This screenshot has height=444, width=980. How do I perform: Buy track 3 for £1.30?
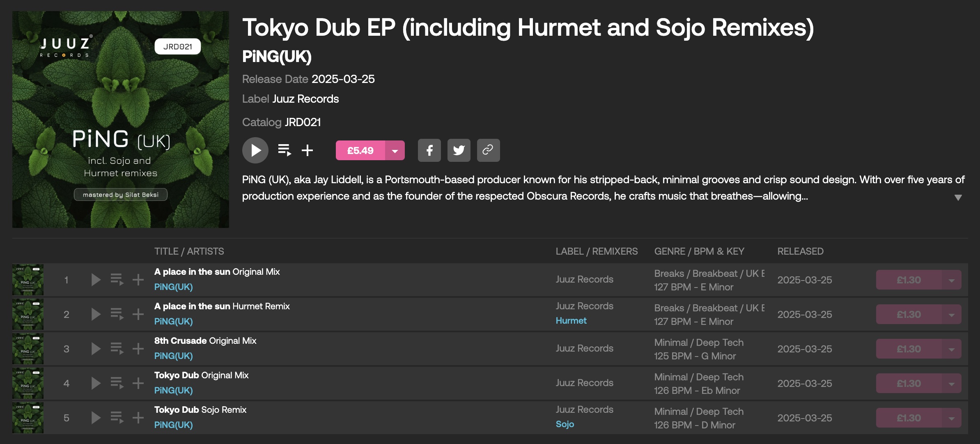[x=909, y=349]
